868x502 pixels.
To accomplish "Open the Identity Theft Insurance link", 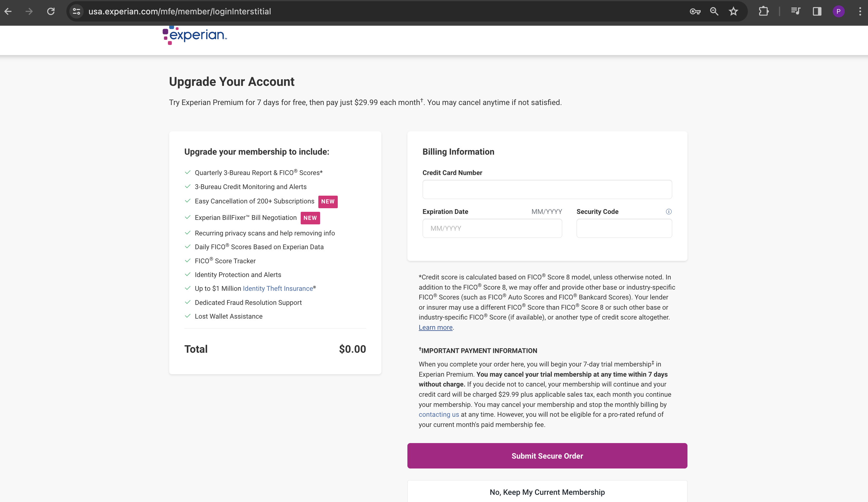I will click(278, 289).
